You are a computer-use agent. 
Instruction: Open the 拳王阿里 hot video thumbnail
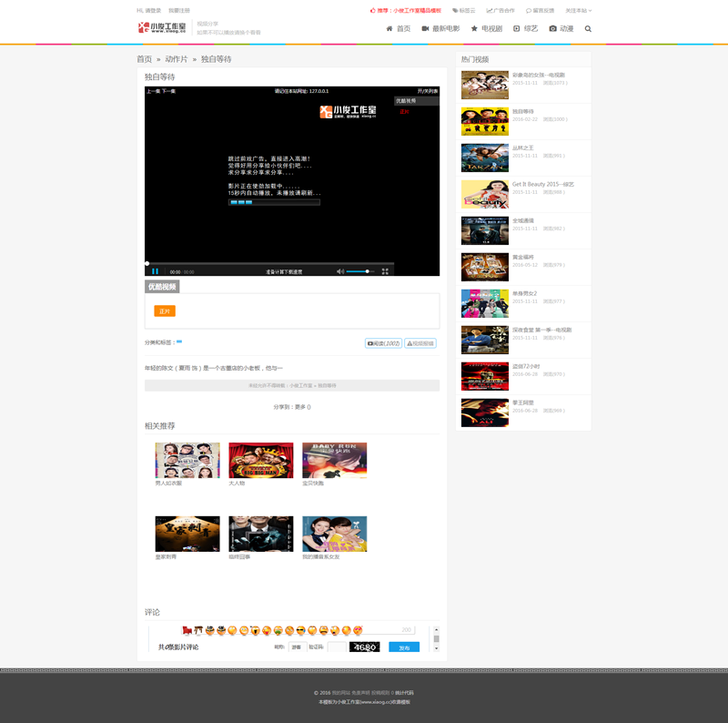point(485,412)
